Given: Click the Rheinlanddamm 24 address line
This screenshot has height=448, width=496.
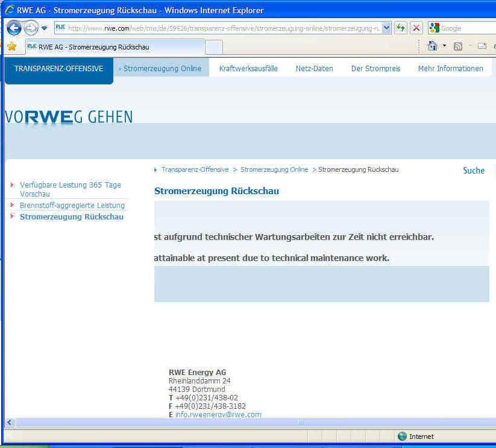Looking at the screenshot, I should click(199, 380).
